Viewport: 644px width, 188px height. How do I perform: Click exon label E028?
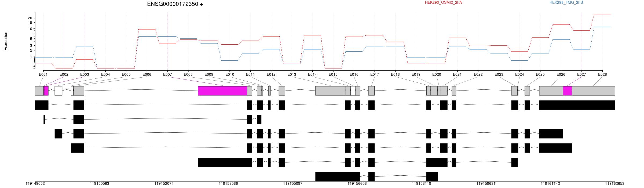click(602, 74)
